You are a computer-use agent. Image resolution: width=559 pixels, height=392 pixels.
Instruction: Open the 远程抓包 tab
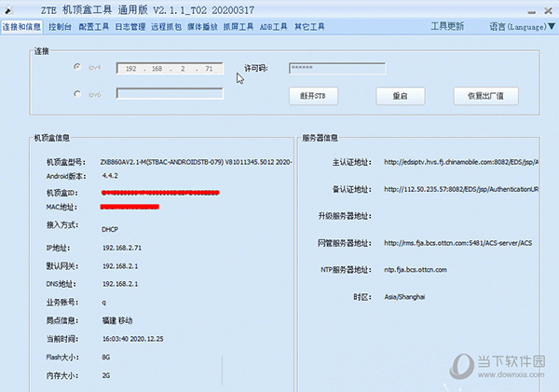coord(166,27)
